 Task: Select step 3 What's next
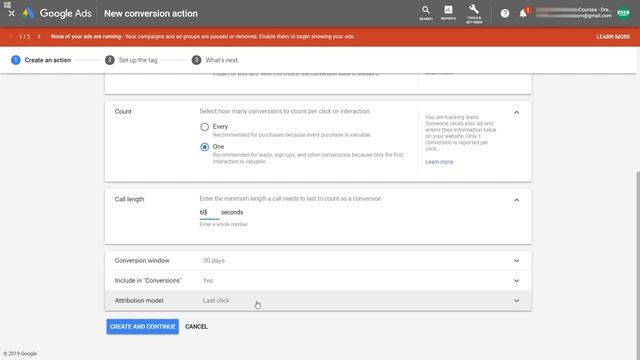(x=215, y=60)
